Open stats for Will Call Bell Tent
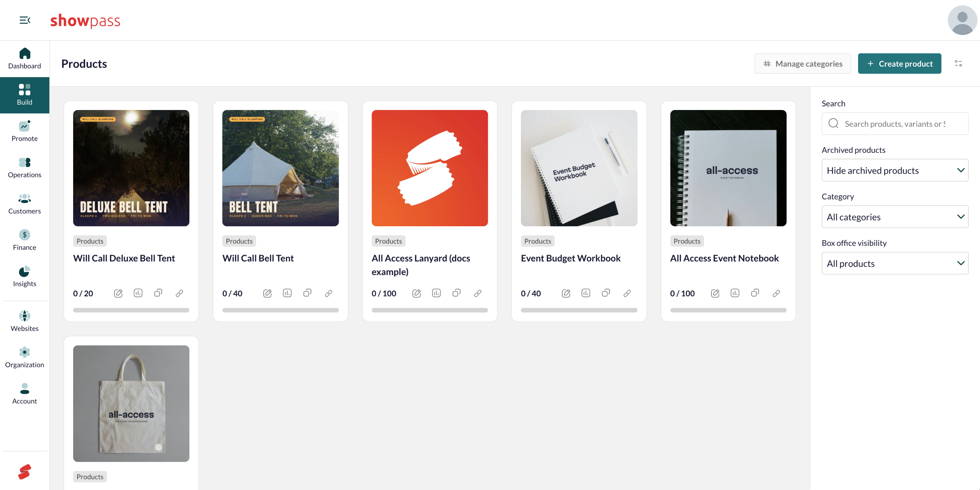This screenshot has height=490, width=980. click(x=287, y=293)
